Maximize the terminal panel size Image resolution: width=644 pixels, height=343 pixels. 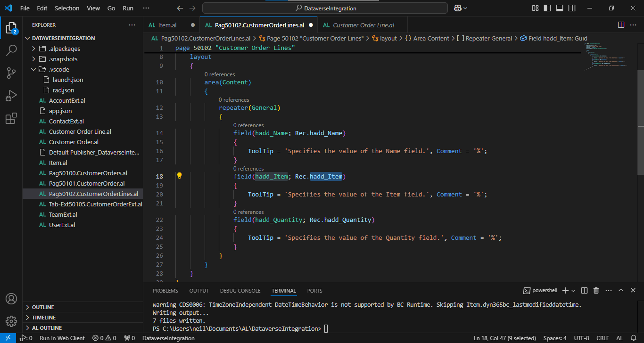(x=621, y=291)
